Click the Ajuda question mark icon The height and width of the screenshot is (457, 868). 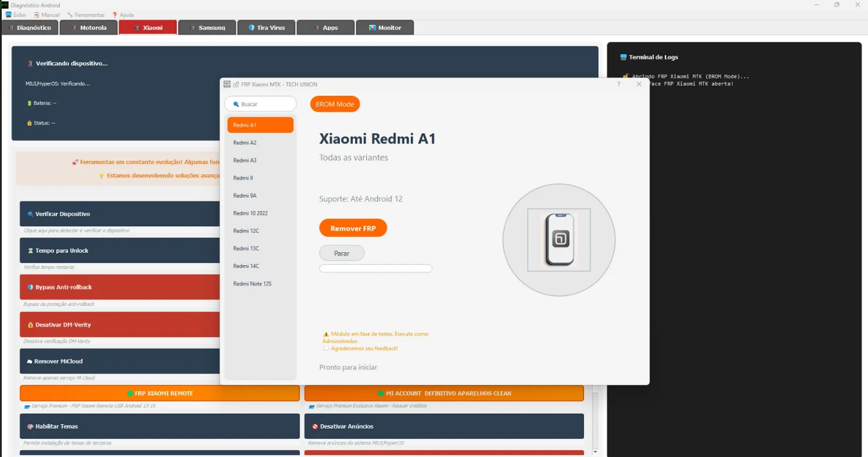click(x=115, y=15)
